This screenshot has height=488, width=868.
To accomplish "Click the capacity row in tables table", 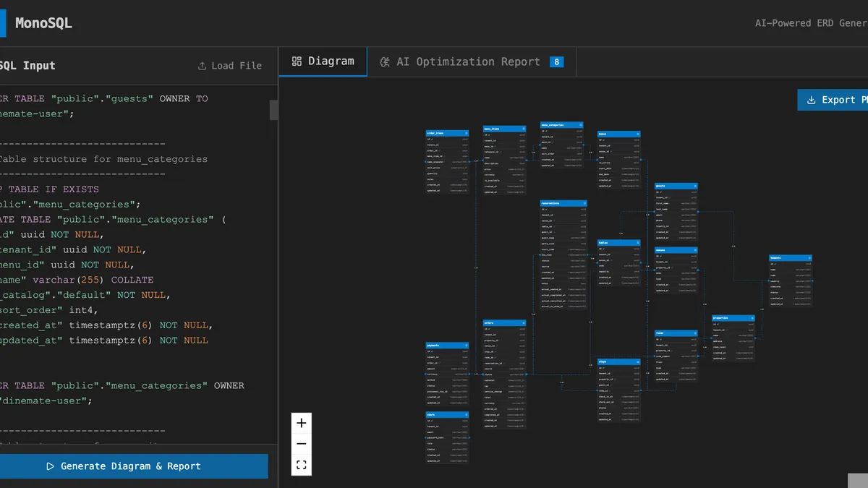I will point(619,272).
